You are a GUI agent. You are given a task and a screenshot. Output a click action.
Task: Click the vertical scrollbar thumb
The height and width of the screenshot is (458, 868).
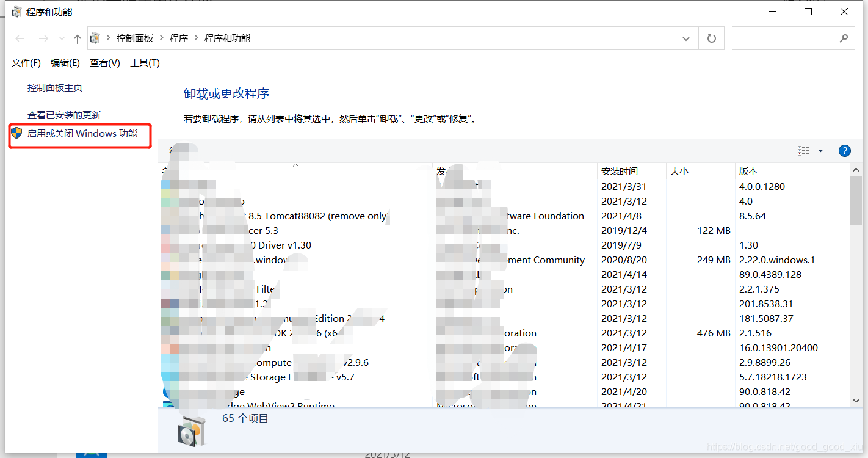coord(856,202)
